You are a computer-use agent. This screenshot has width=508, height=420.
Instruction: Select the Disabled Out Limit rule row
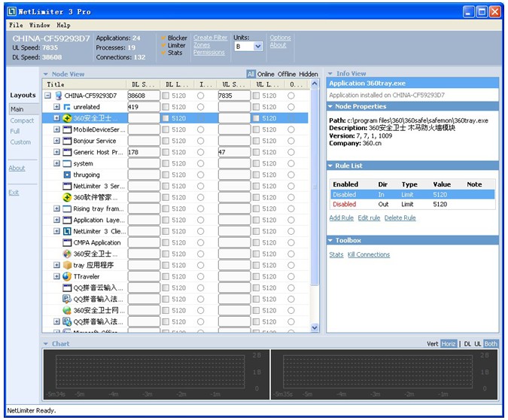(x=412, y=204)
